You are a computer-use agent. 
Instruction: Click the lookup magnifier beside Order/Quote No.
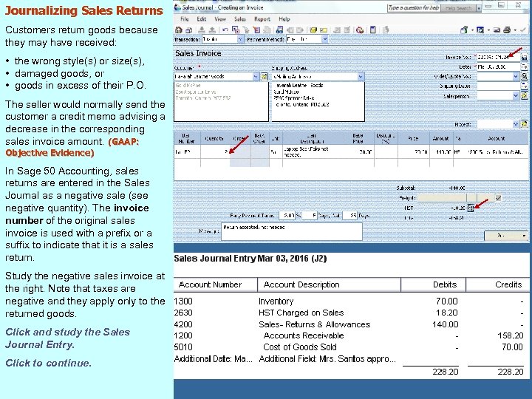point(524,76)
